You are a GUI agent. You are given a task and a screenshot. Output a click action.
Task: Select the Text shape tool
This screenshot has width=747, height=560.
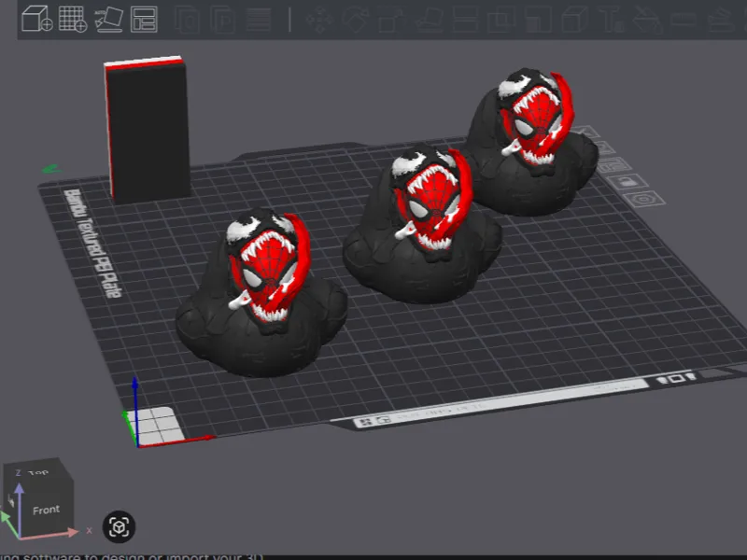(612, 20)
